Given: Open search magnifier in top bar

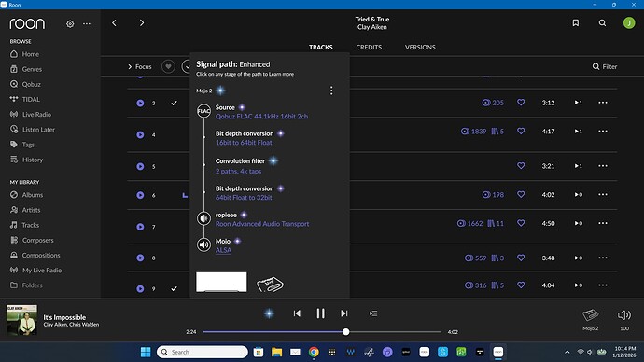Looking at the screenshot, I should (x=602, y=23).
